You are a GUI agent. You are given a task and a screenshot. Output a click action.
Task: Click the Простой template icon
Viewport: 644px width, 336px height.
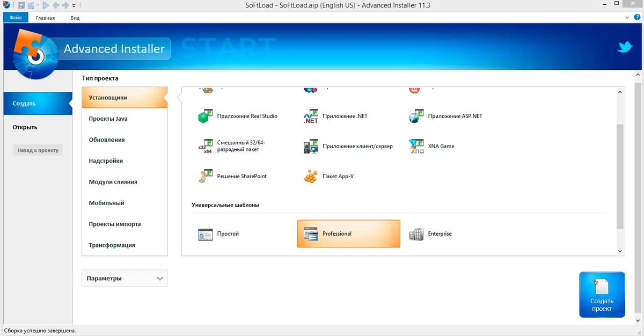click(x=205, y=234)
